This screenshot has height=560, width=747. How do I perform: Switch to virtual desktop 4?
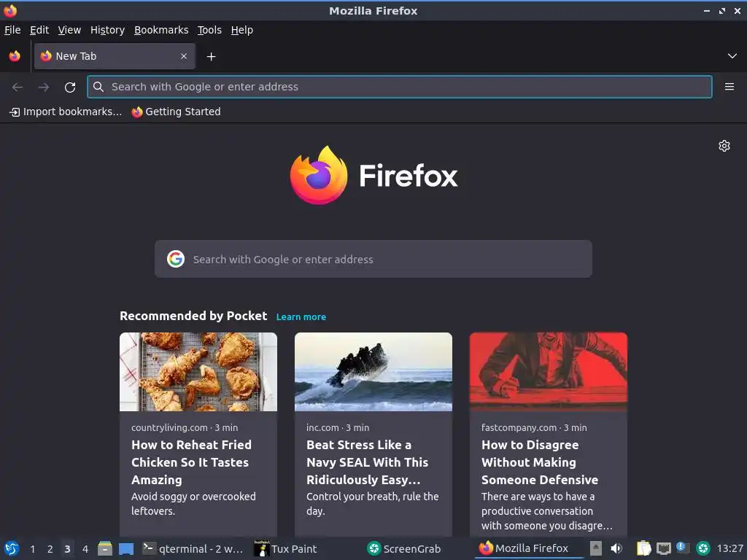[x=85, y=549]
